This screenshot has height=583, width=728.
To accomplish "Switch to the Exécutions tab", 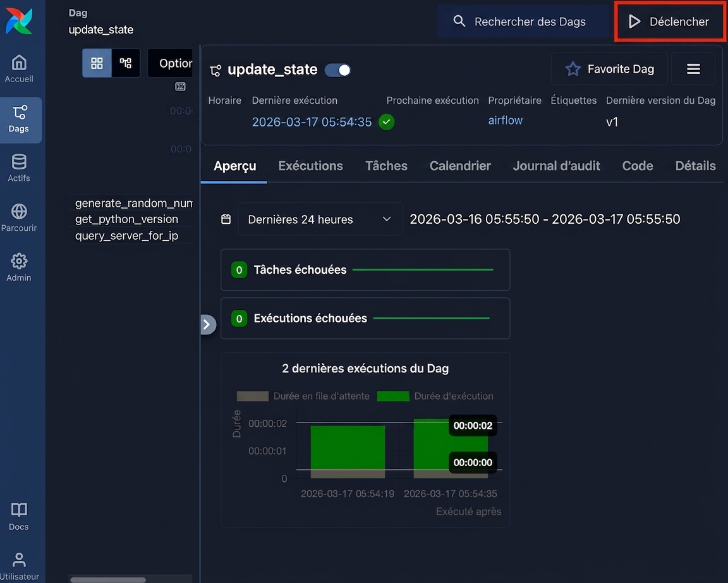I will click(311, 166).
